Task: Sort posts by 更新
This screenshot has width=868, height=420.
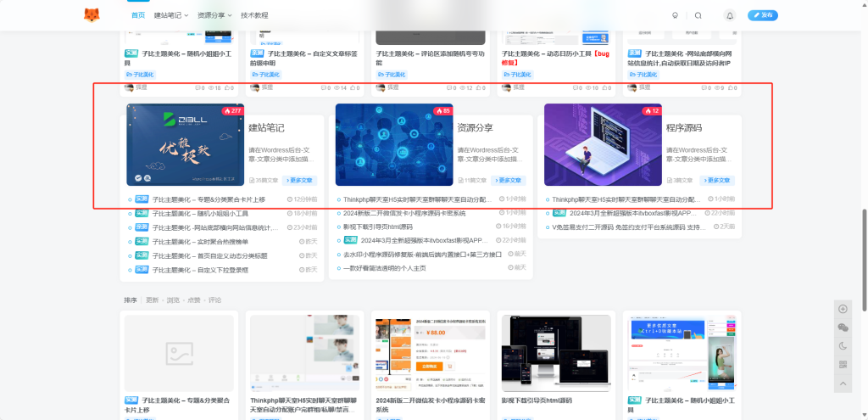Action: [152, 300]
